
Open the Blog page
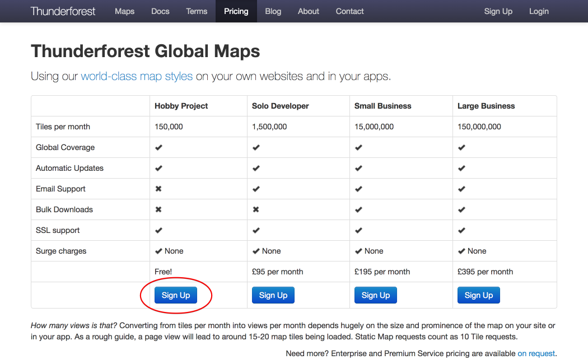coord(273,11)
